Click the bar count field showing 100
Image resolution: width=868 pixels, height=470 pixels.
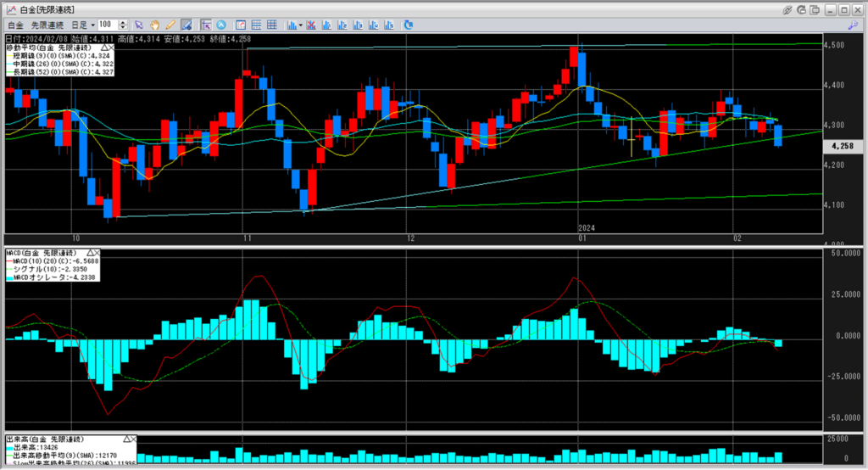tap(108, 25)
